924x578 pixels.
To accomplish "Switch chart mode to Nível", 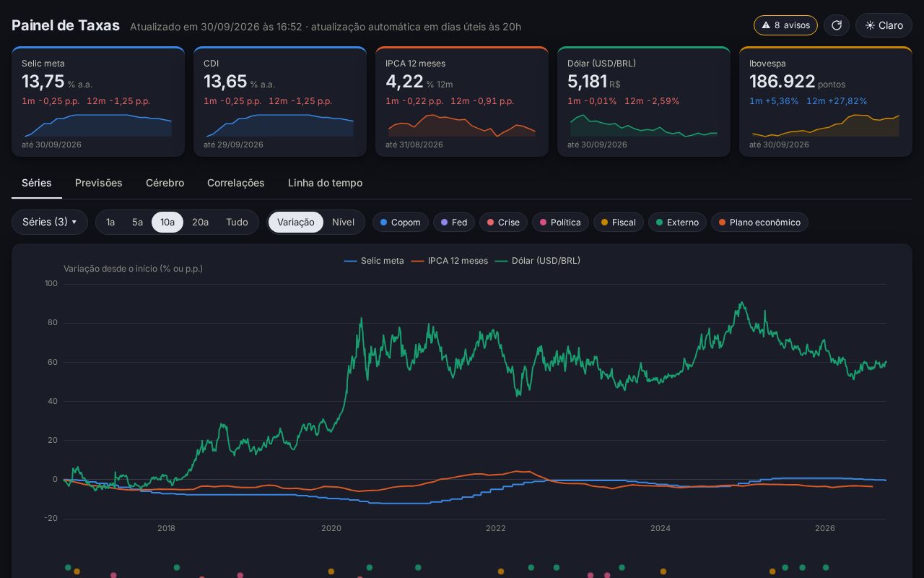I will point(343,222).
